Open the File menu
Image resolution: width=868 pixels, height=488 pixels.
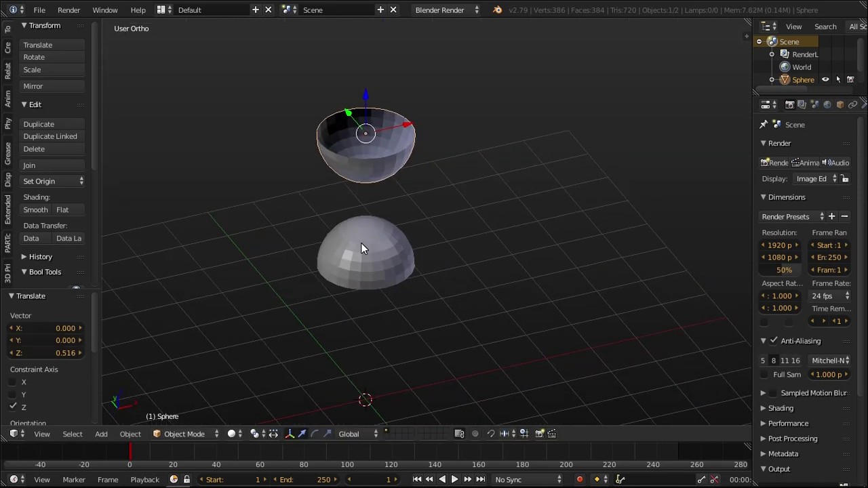[x=39, y=10]
